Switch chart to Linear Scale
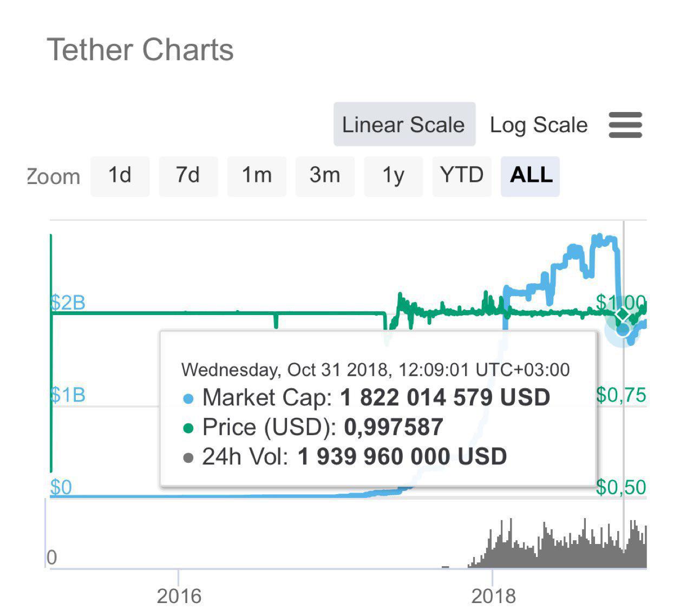 click(x=404, y=124)
